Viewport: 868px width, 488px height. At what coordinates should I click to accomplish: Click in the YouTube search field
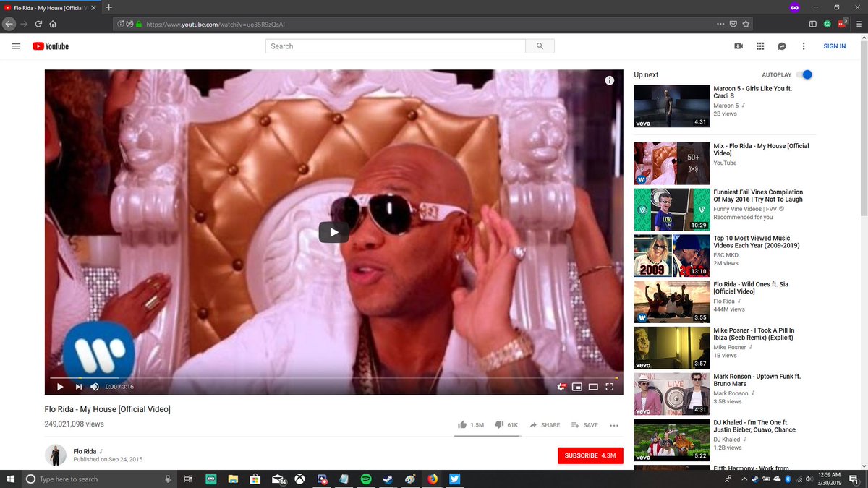pos(395,46)
